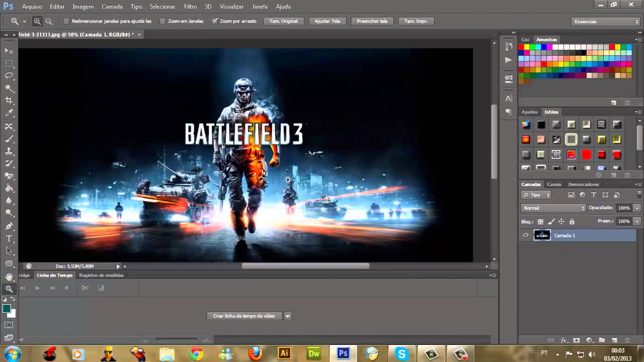Choose the Zoom Out mode icon

[x=49, y=21]
